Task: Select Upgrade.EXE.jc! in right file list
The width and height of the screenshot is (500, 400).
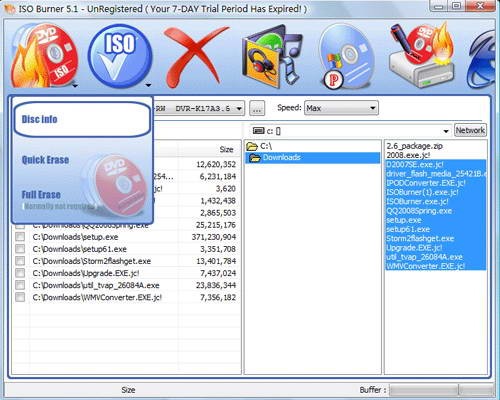Action: (x=435, y=248)
